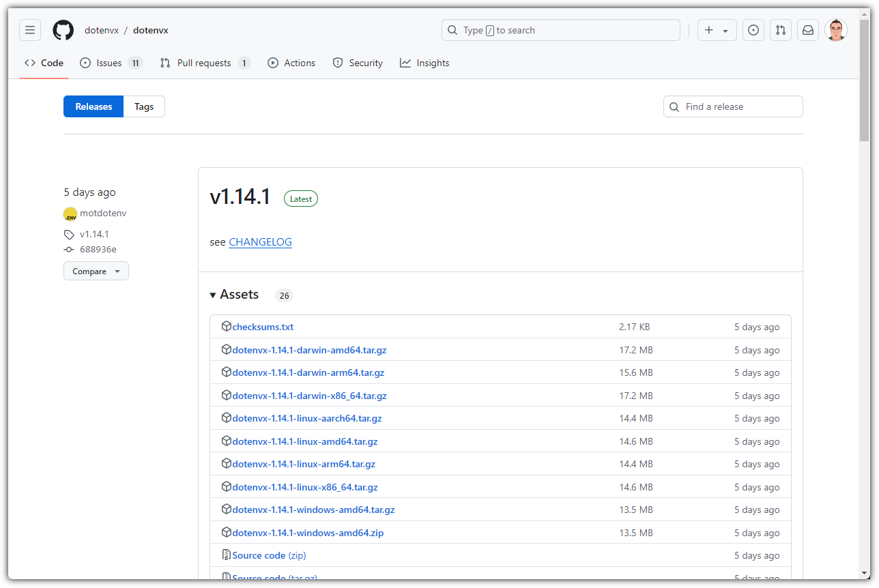Open the v1.14.1 tag link

pos(94,234)
